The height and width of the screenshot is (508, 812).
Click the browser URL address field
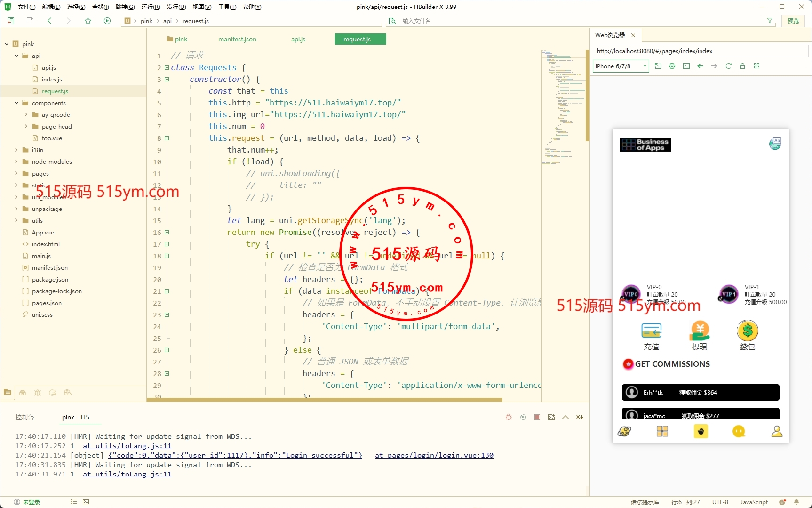[700, 51]
